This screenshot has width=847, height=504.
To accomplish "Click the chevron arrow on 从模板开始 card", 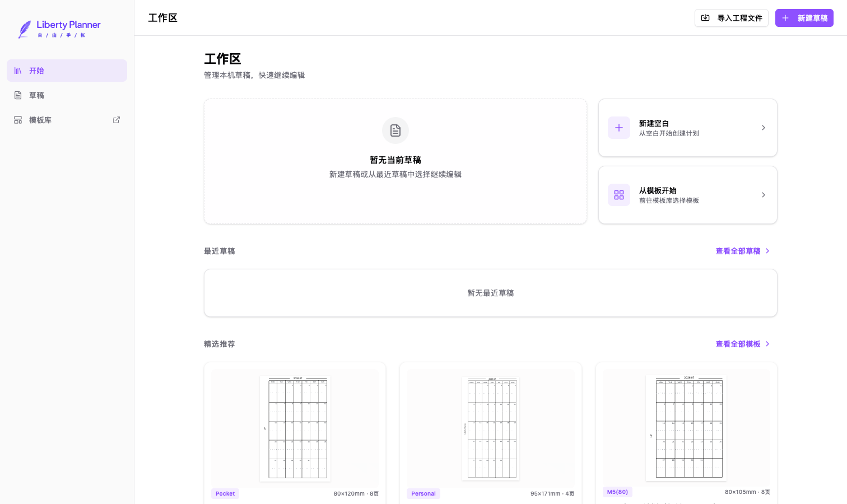I will coord(764,195).
